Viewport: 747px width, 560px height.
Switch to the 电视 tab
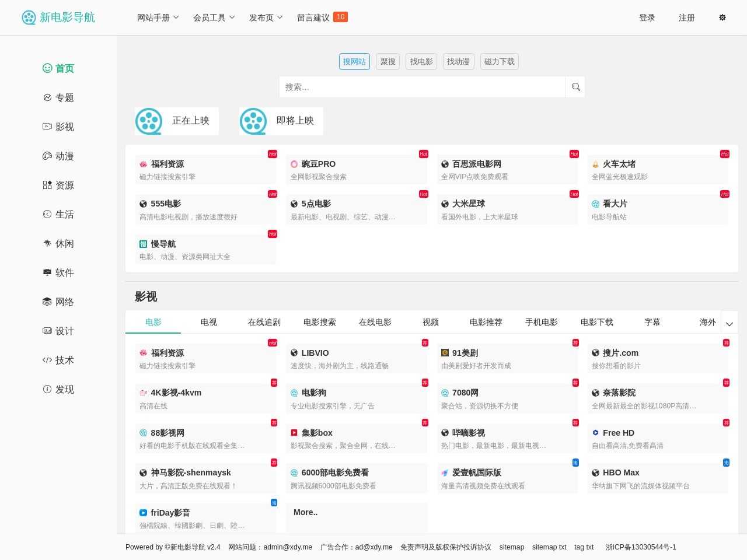click(209, 322)
